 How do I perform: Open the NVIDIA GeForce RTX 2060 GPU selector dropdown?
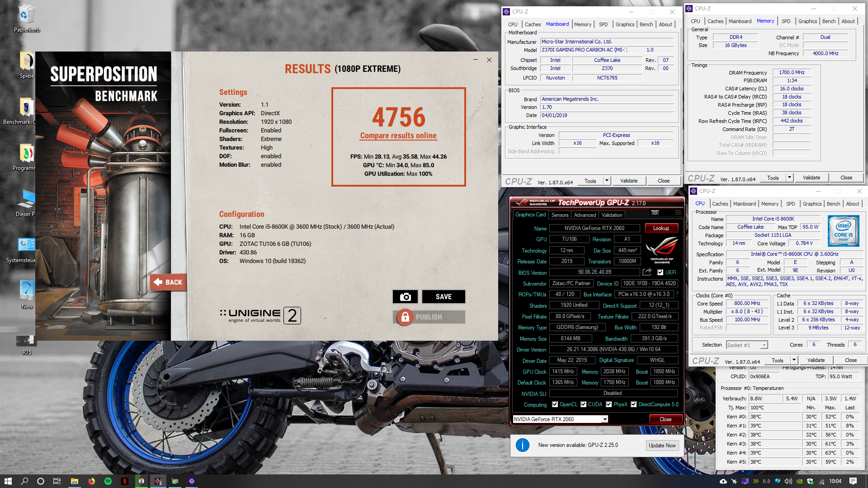604,419
